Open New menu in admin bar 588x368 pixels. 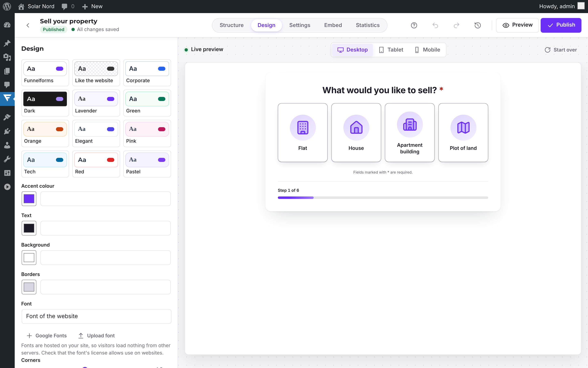92,6
